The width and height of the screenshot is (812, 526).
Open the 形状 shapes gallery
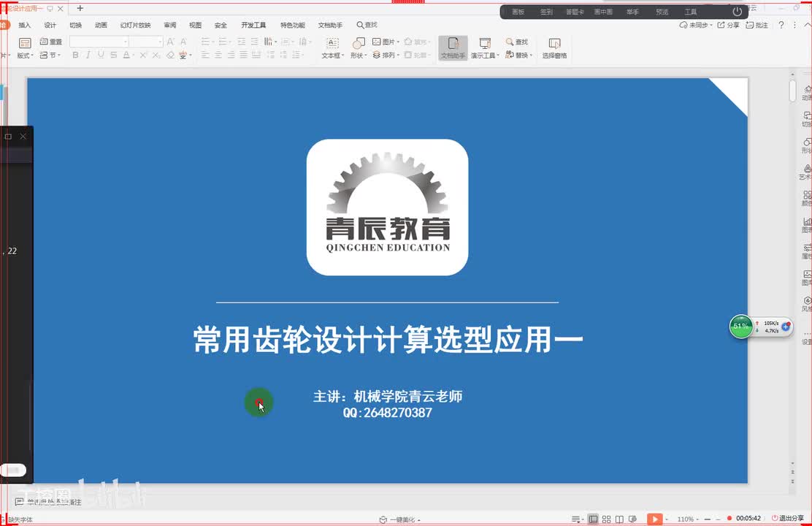coord(359,48)
